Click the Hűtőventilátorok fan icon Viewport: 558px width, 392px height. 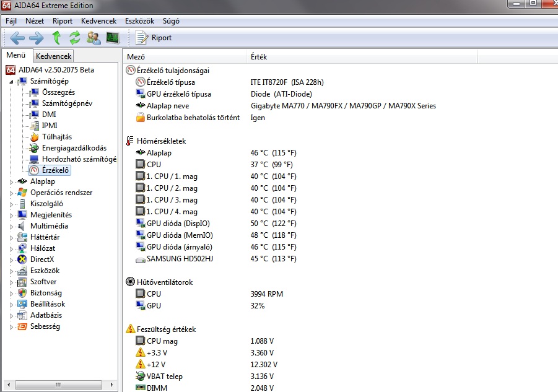point(131,282)
